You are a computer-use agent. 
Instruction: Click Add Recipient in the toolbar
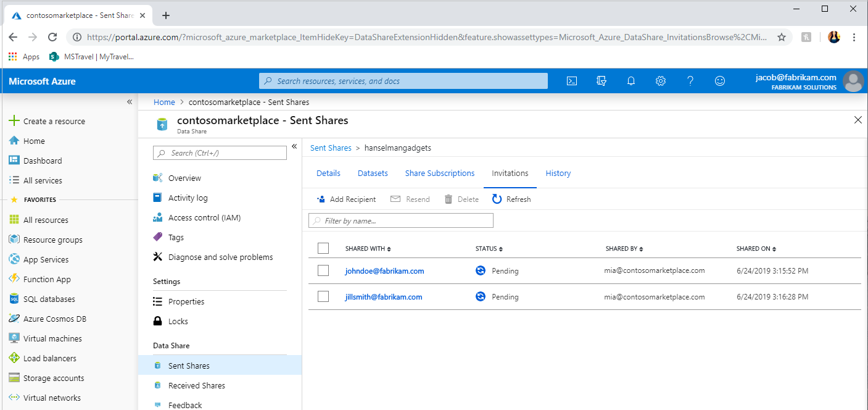(346, 199)
